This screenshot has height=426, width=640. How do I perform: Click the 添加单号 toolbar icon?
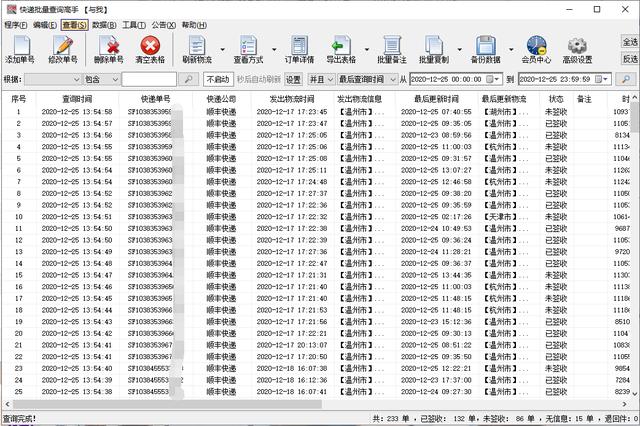[x=19, y=47]
